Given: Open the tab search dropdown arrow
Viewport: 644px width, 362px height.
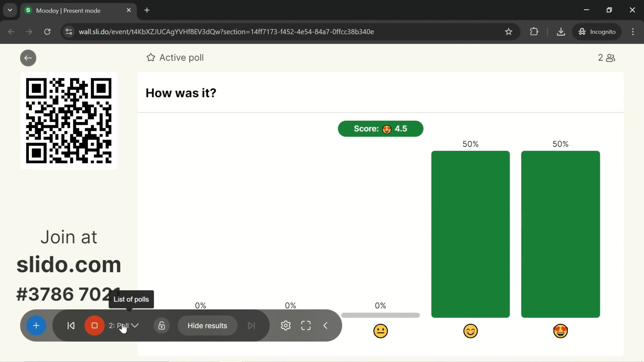Looking at the screenshot, I should [x=10, y=10].
